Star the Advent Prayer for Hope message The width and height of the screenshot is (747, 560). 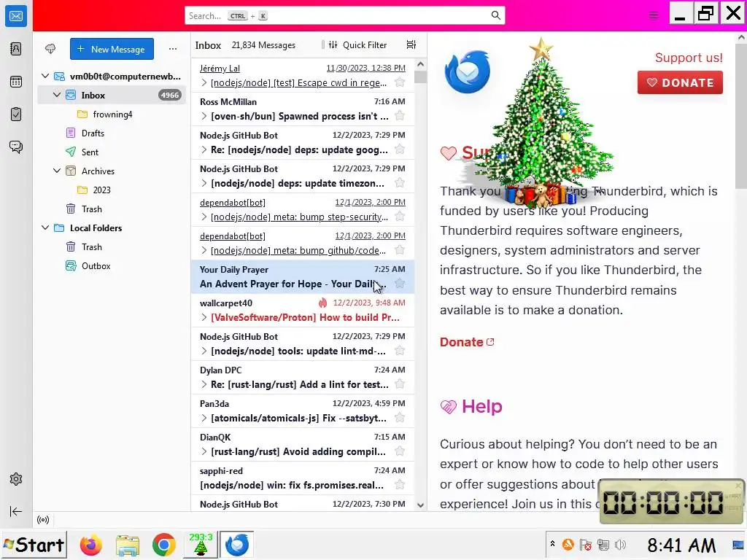point(400,284)
